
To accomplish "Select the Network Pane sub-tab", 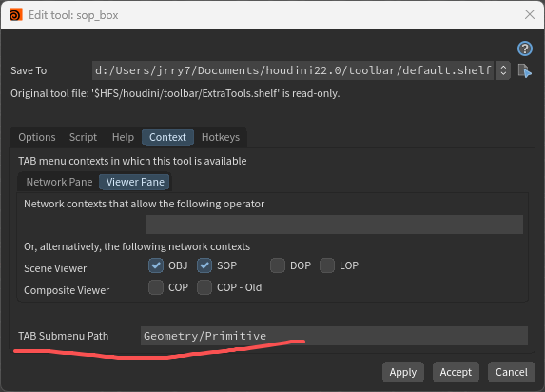I will 59,182.
